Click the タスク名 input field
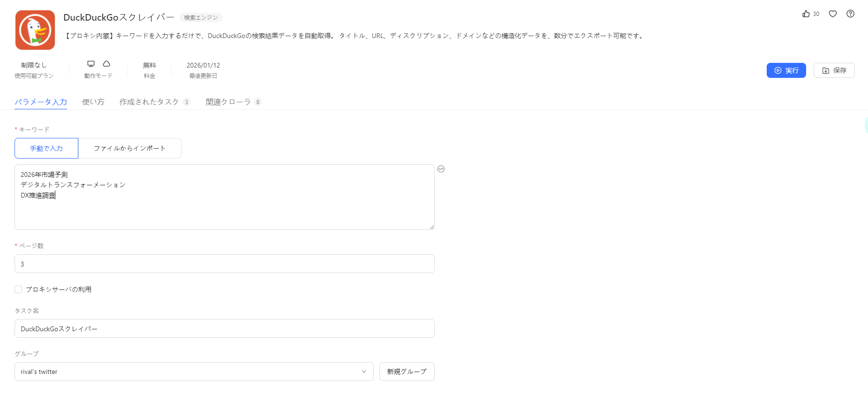868x418 pixels. 225,328
